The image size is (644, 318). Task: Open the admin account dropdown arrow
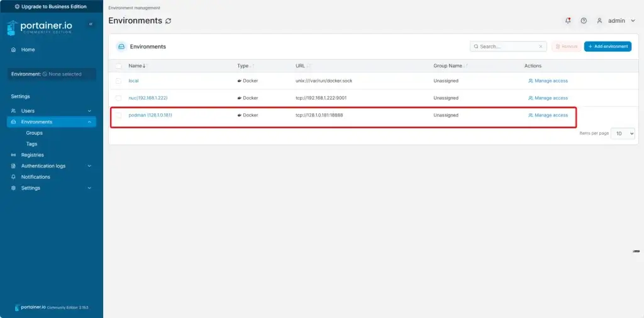click(x=633, y=21)
